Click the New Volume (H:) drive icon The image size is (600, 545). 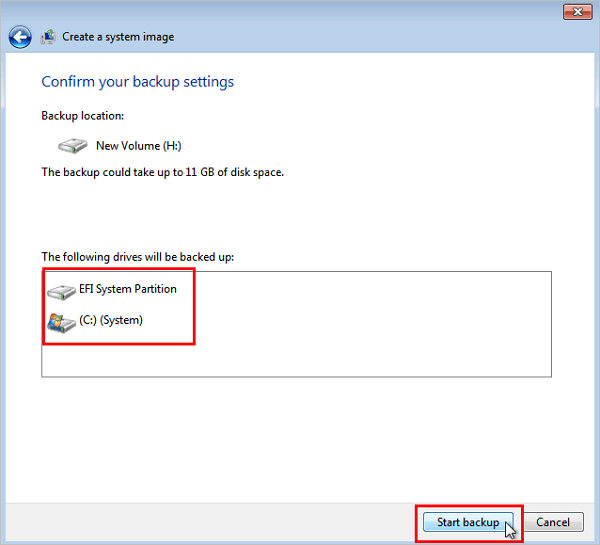[x=72, y=146]
